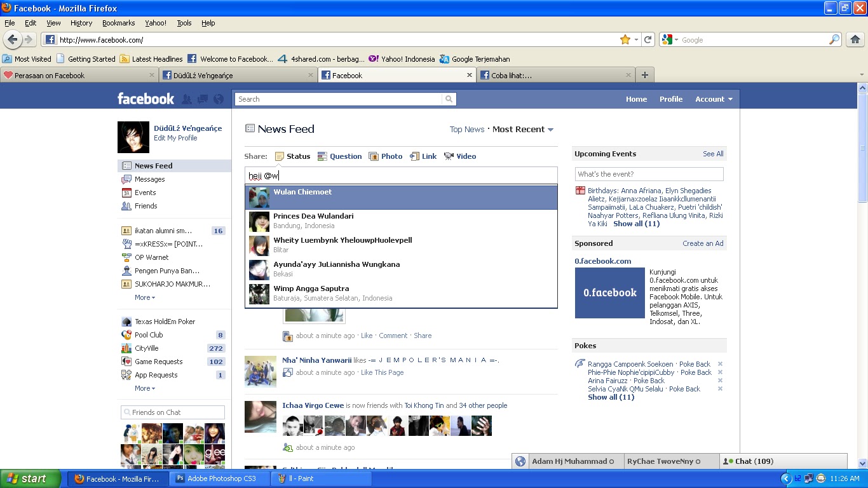This screenshot has height=488, width=868.
Task: Click See All upcoming events
Action: click(x=713, y=154)
